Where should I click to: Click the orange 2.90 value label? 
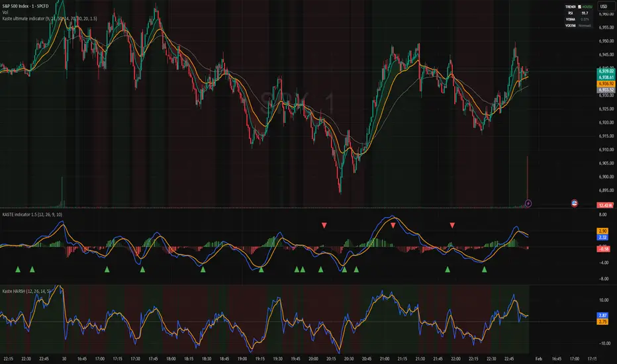[603, 231]
